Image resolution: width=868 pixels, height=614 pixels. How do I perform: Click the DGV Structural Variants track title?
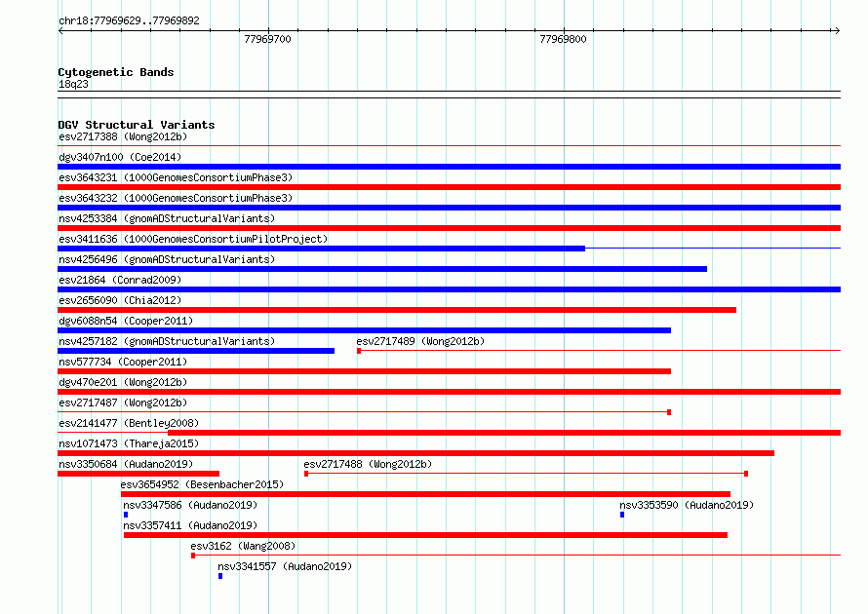[137, 125]
